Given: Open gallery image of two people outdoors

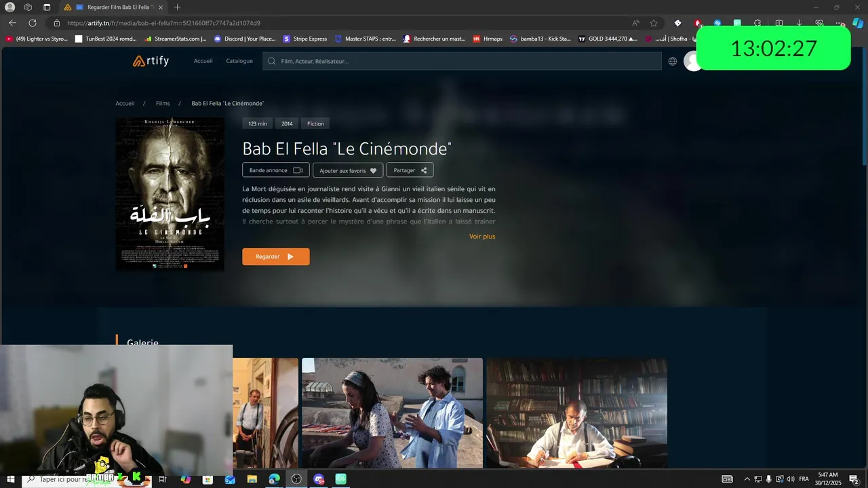Looking at the screenshot, I should tap(392, 413).
